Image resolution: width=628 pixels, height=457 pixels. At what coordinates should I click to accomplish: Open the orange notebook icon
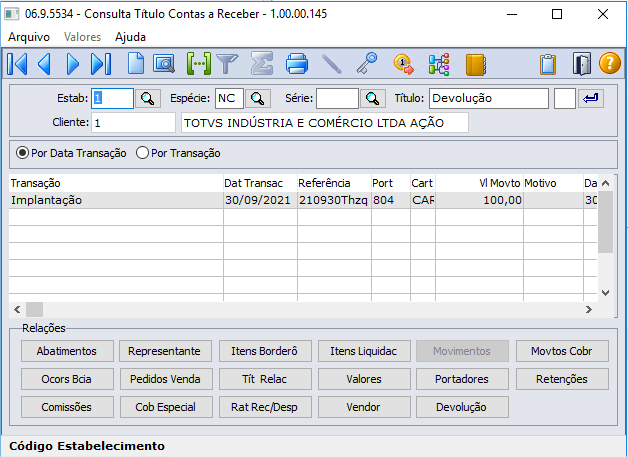(476, 64)
